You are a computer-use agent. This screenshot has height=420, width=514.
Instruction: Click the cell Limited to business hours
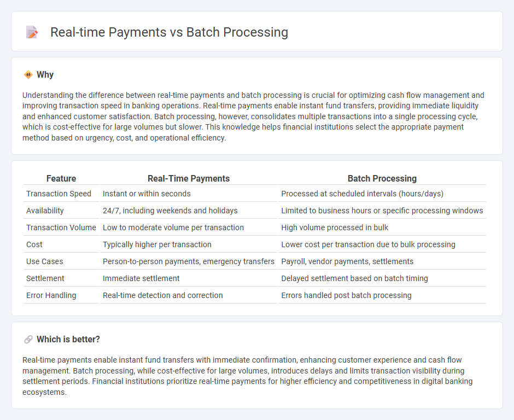tap(382, 211)
